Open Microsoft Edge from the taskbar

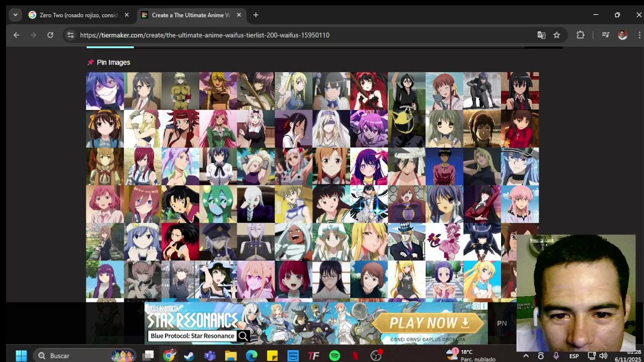pos(252,356)
